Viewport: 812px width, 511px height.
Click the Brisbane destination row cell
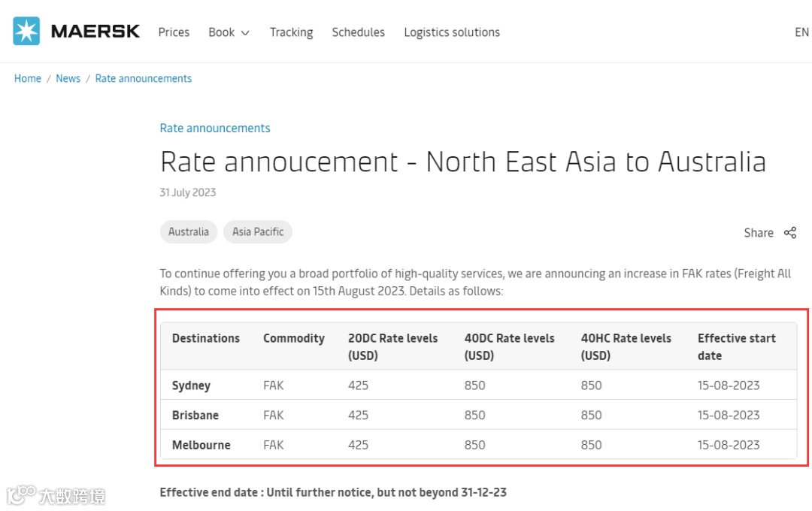195,415
